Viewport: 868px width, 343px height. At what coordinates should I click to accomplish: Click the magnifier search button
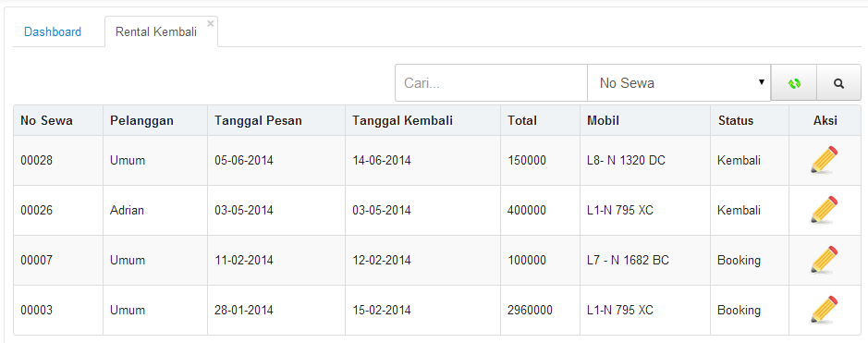838,83
